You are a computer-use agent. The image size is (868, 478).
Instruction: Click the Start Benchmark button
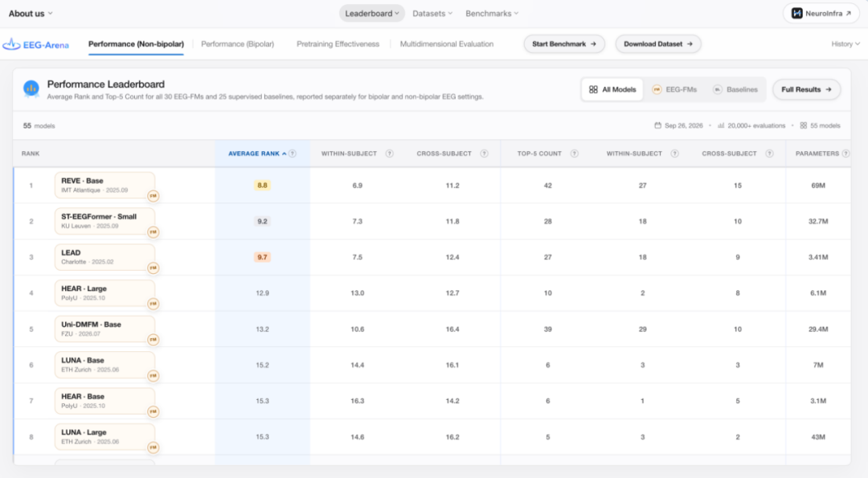tap(564, 44)
